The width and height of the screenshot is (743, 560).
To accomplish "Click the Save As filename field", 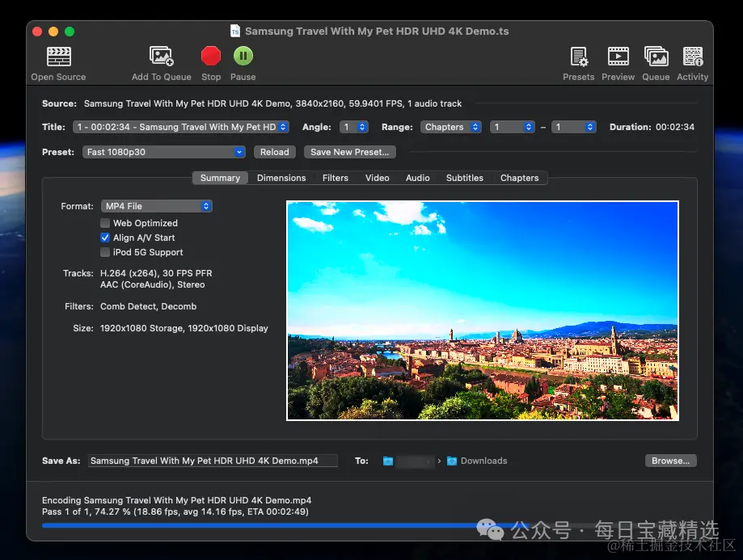I will (x=213, y=461).
